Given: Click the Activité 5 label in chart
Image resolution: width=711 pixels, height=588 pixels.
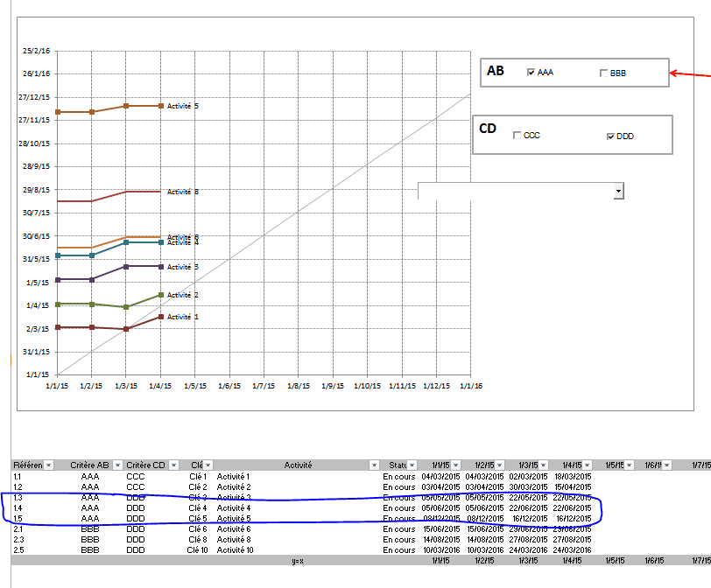Looking at the screenshot, I should (x=183, y=106).
